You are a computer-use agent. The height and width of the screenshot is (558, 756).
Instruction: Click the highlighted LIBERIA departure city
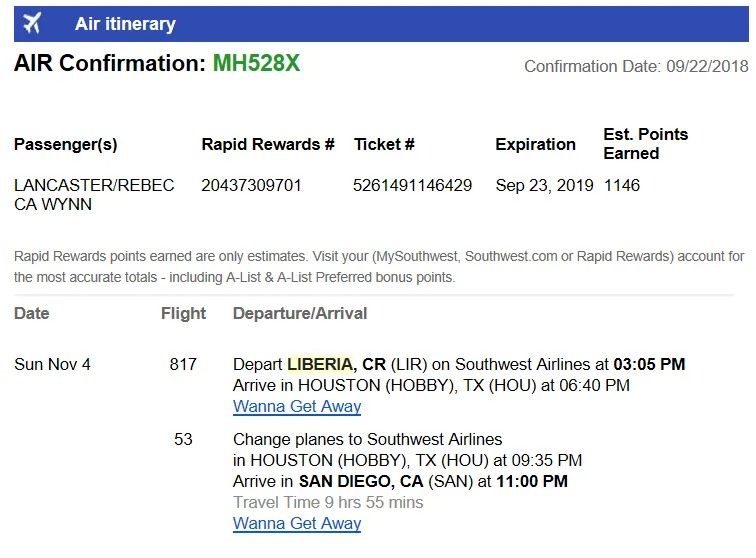(320, 364)
